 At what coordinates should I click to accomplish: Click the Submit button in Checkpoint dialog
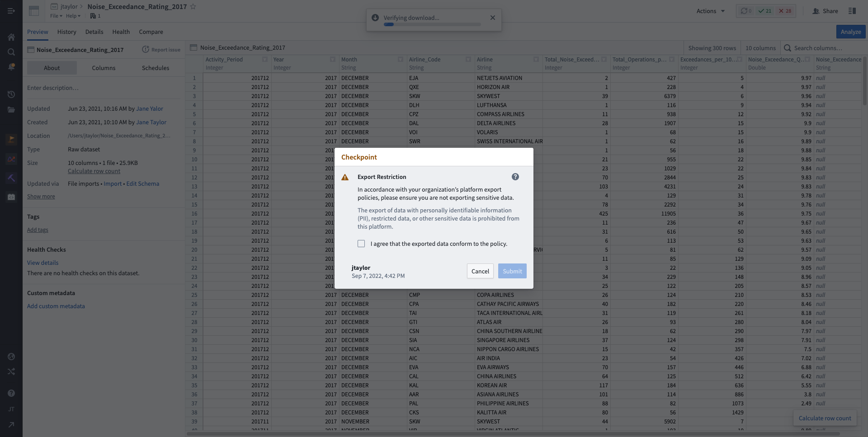(512, 271)
